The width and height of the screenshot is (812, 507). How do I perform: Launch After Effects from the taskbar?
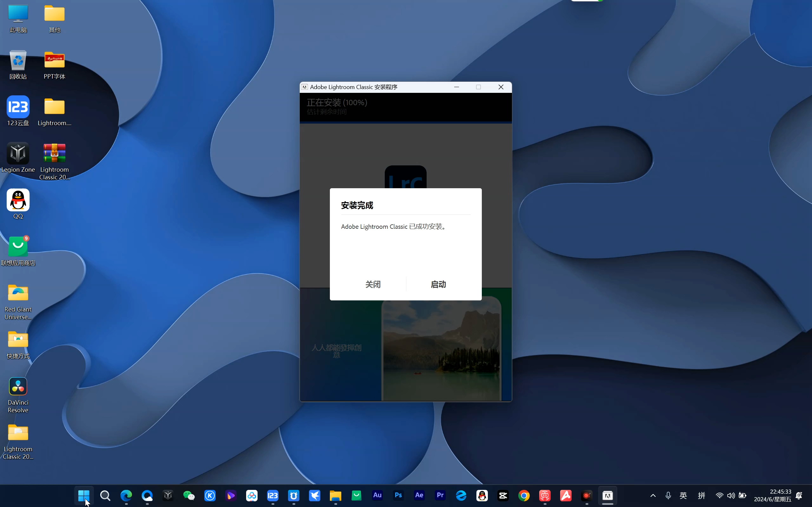(x=419, y=495)
